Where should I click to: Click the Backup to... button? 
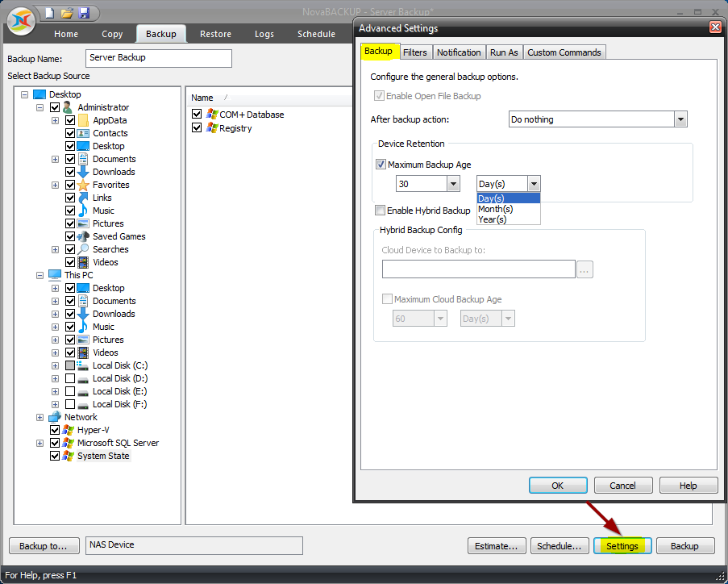coord(44,546)
